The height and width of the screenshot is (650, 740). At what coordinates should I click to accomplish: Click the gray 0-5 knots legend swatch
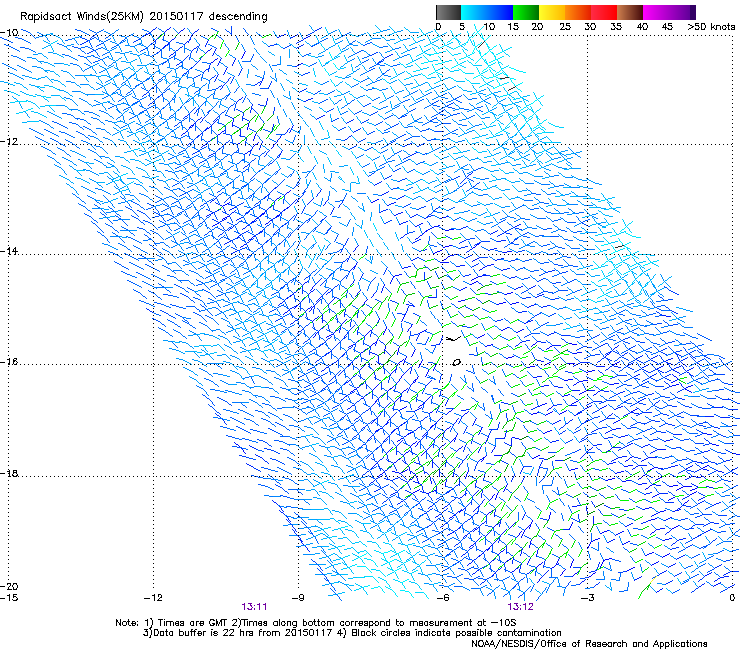click(x=448, y=12)
